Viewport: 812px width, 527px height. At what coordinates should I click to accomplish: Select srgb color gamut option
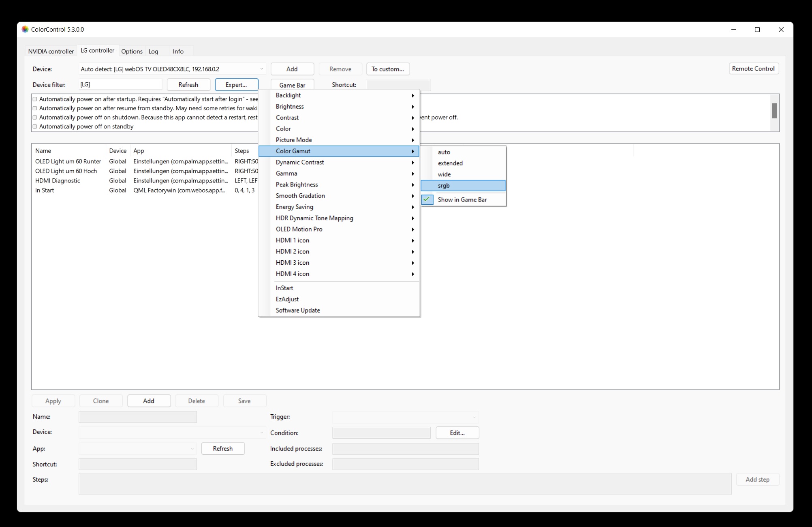point(463,186)
